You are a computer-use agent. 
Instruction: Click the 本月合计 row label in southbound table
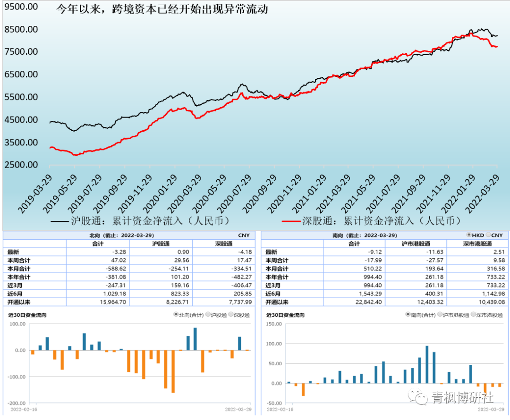[x=277, y=269]
